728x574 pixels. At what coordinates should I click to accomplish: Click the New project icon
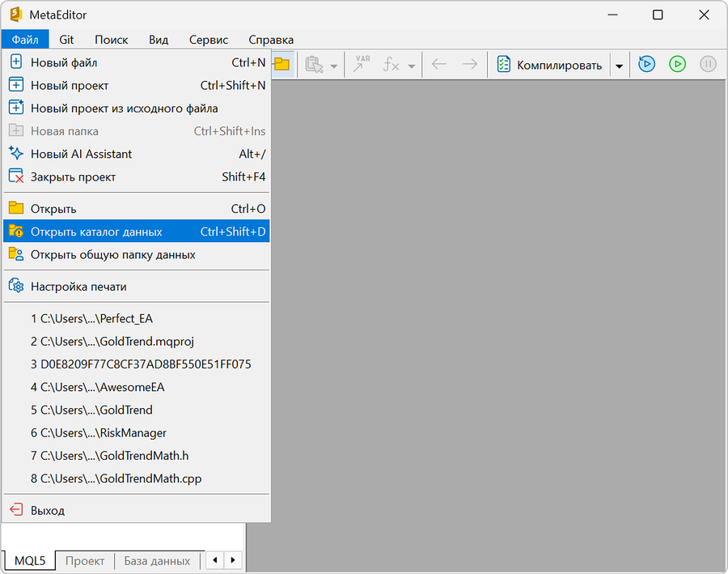click(x=16, y=84)
